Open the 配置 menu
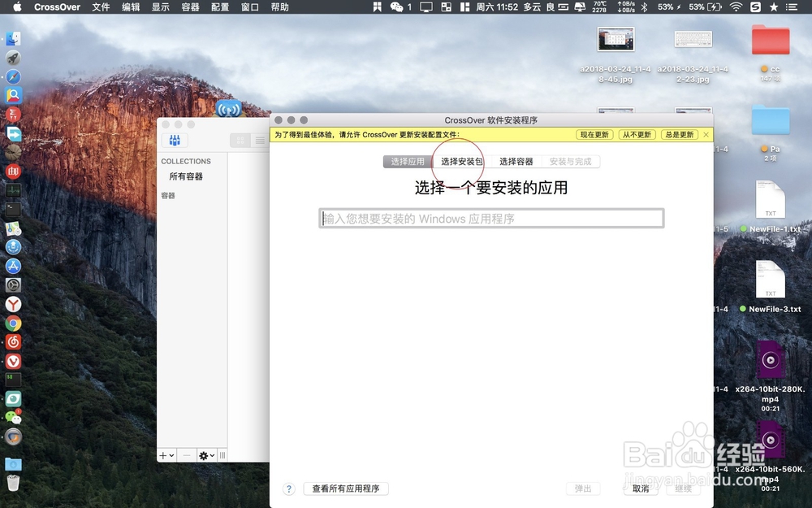The image size is (812, 508). [220, 7]
